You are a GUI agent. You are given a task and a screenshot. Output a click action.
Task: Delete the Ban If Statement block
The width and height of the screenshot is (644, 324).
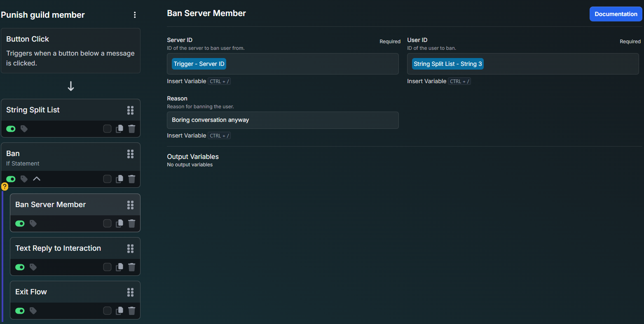(x=132, y=179)
